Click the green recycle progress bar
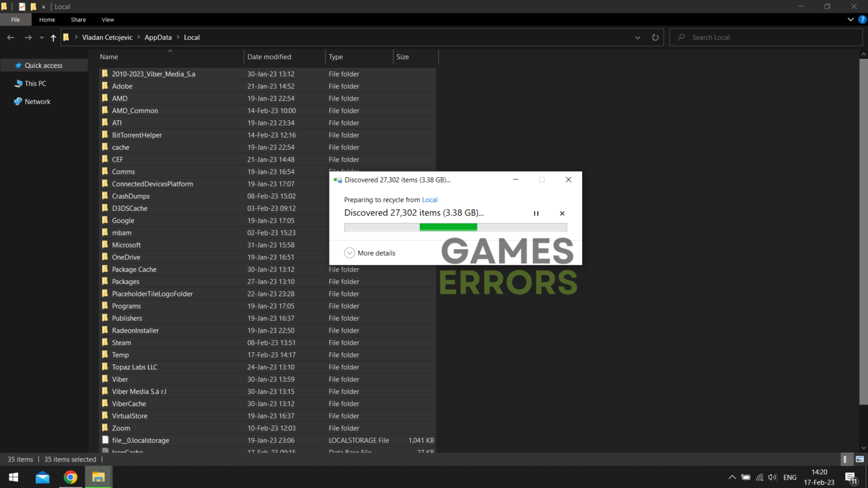Screen dimensions: 868x488 pos(448,226)
